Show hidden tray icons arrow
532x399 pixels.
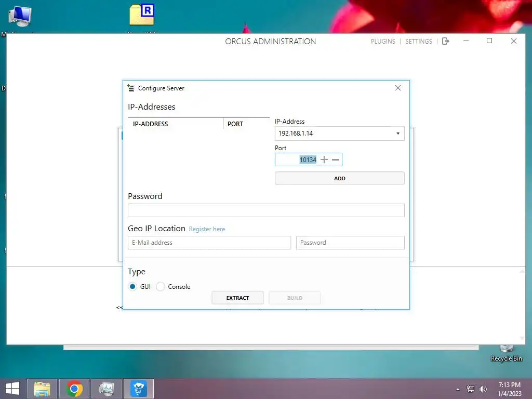(x=458, y=389)
